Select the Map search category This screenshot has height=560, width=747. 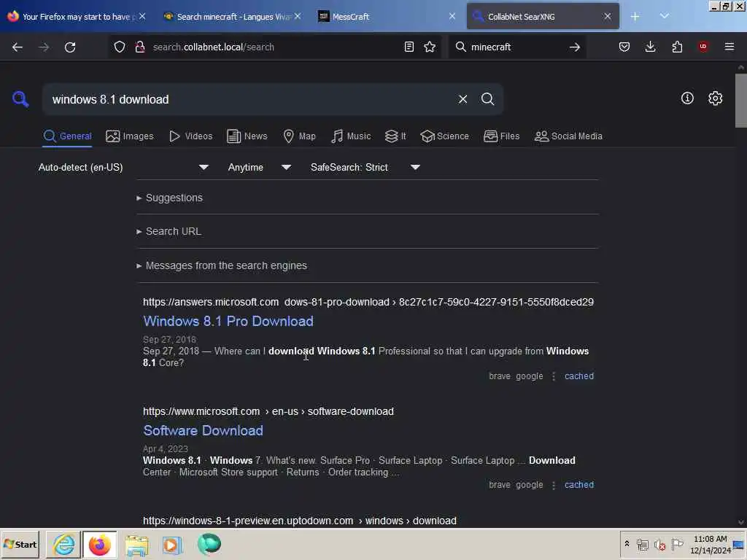click(299, 136)
